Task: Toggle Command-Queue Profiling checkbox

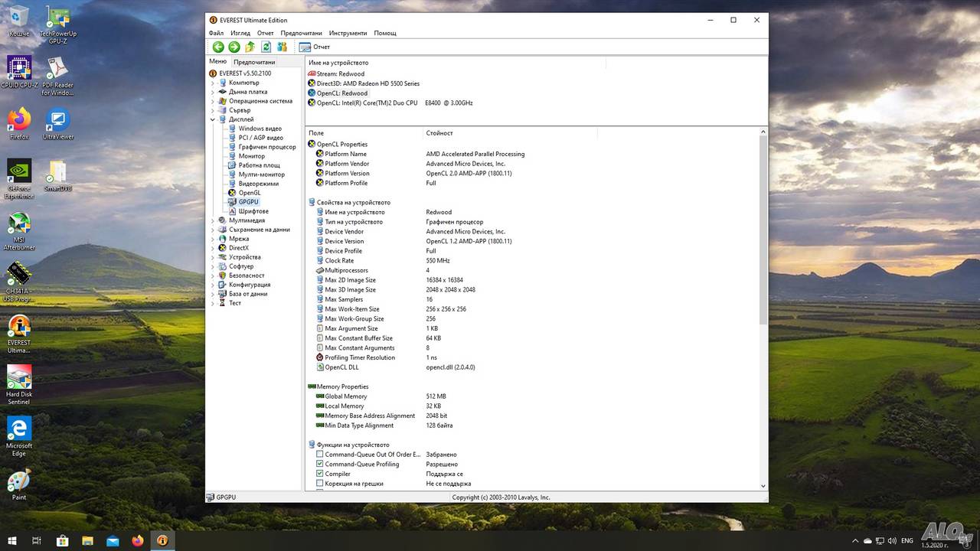Action: tap(320, 464)
